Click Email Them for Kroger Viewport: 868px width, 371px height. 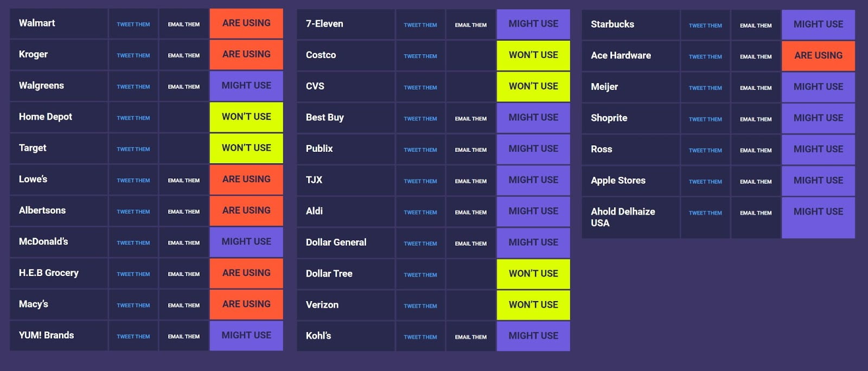coord(183,55)
